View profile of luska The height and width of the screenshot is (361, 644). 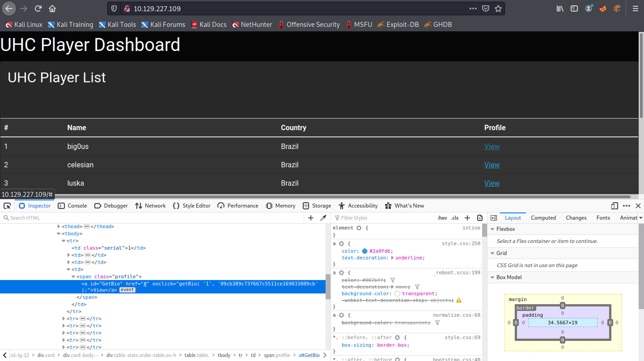[492, 183]
